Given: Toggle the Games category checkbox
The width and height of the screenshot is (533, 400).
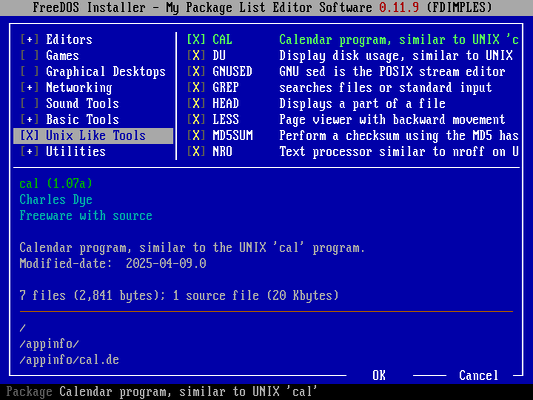Looking at the screenshot, I should [30, 56].
